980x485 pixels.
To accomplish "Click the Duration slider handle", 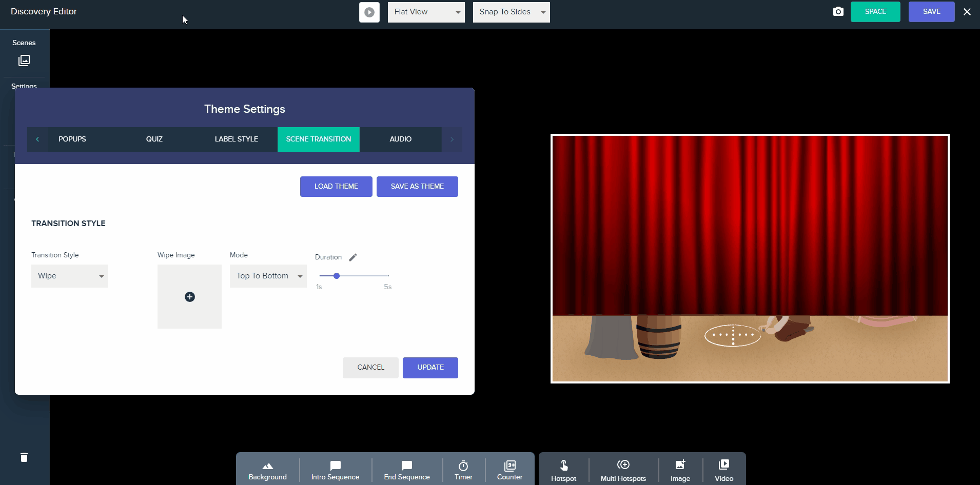I will [x=337, y=276].
